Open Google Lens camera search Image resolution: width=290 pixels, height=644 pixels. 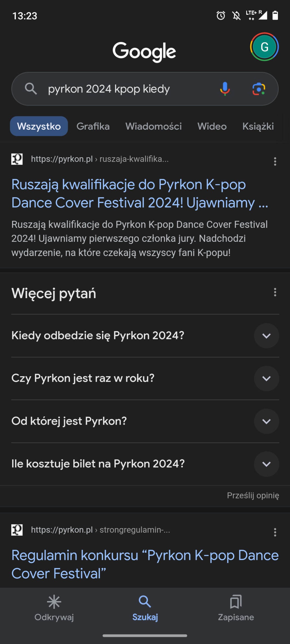[x=259, y=89]
